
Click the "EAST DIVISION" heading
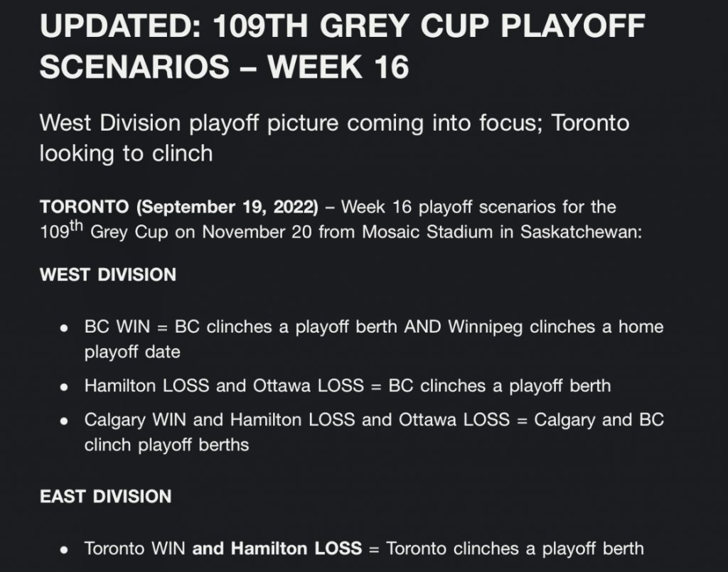(x=106, y=496)
